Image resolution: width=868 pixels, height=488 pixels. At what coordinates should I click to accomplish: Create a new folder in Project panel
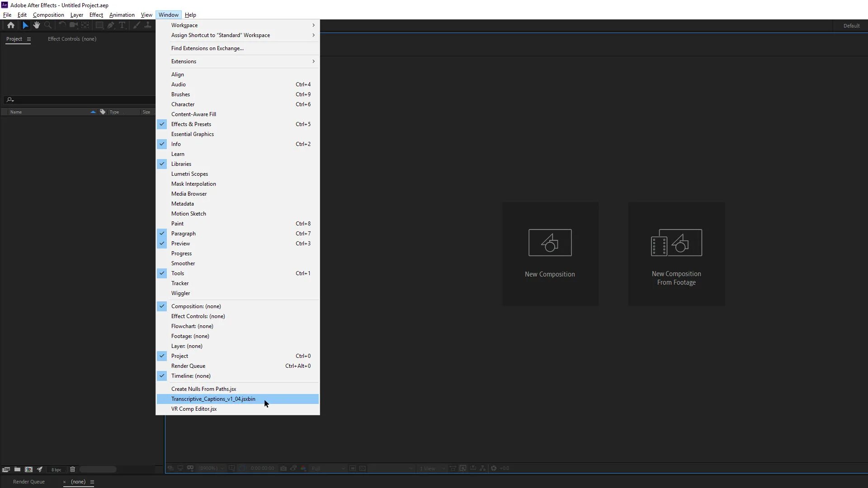[17, 469]
